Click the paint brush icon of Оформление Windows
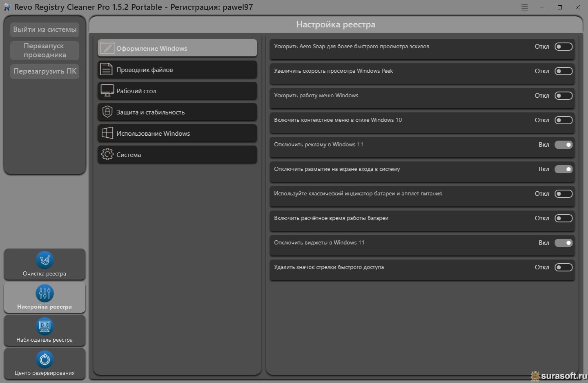Viewport: 588px width, 383px height. [x=107, y=48]
